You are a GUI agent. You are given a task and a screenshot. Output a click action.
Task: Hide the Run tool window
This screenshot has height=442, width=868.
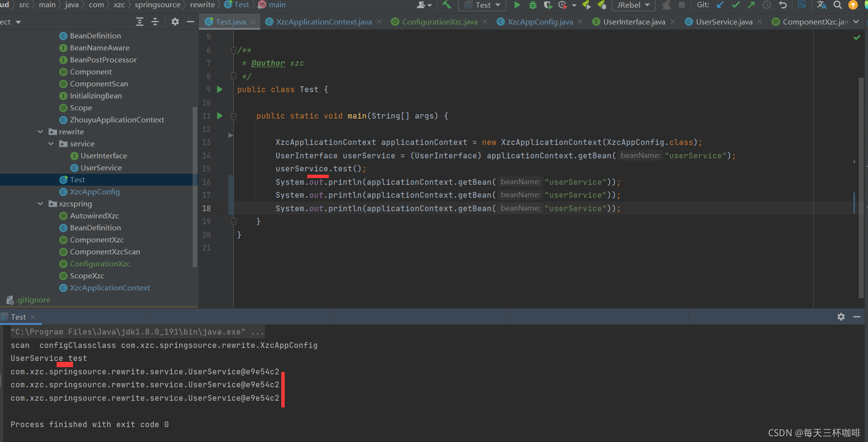pos(857,317)
